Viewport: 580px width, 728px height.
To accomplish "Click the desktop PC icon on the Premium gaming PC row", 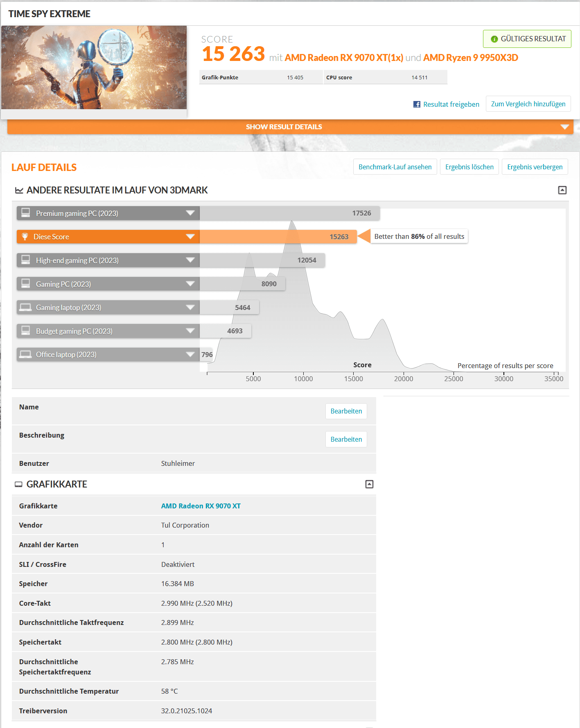I will 26,213.
